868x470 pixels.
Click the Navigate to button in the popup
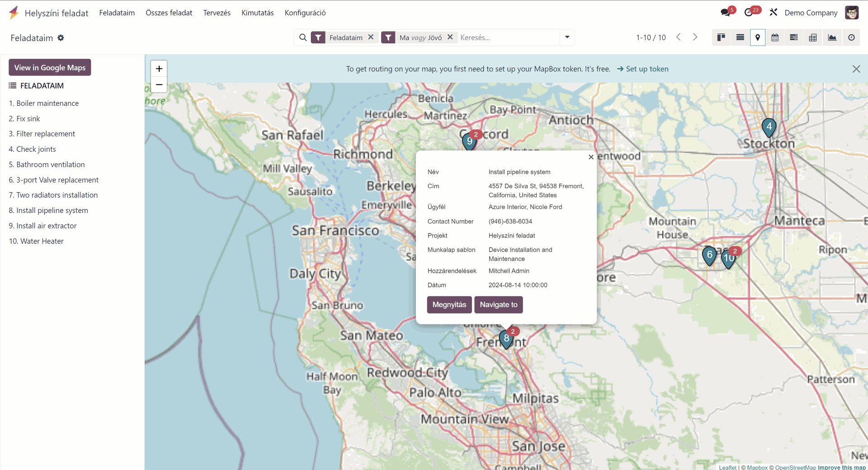[x=498, y=304]
